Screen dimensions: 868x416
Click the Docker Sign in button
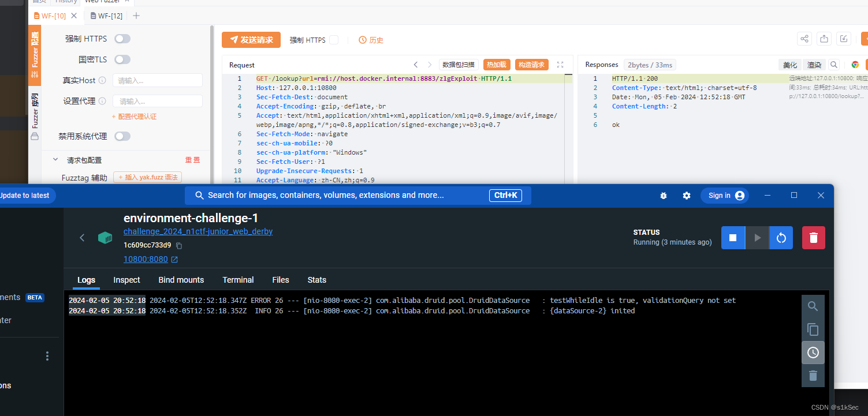[x=725, y=196]
